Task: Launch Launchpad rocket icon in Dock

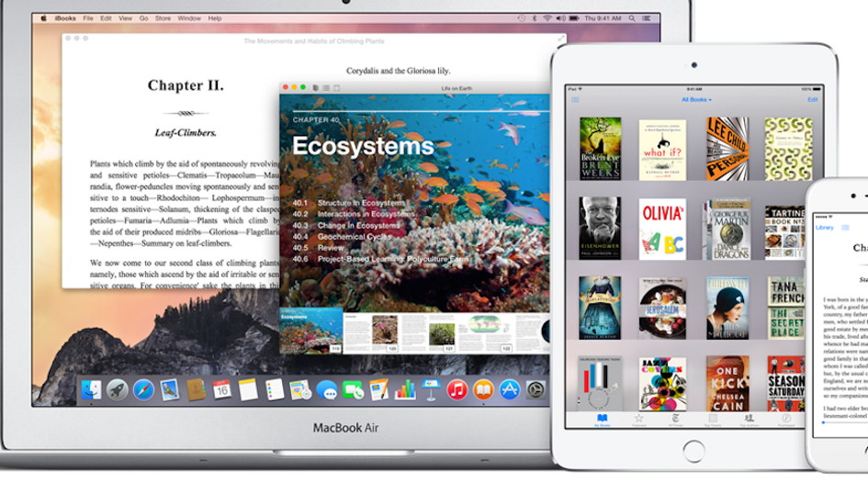Action: point(117,390)
